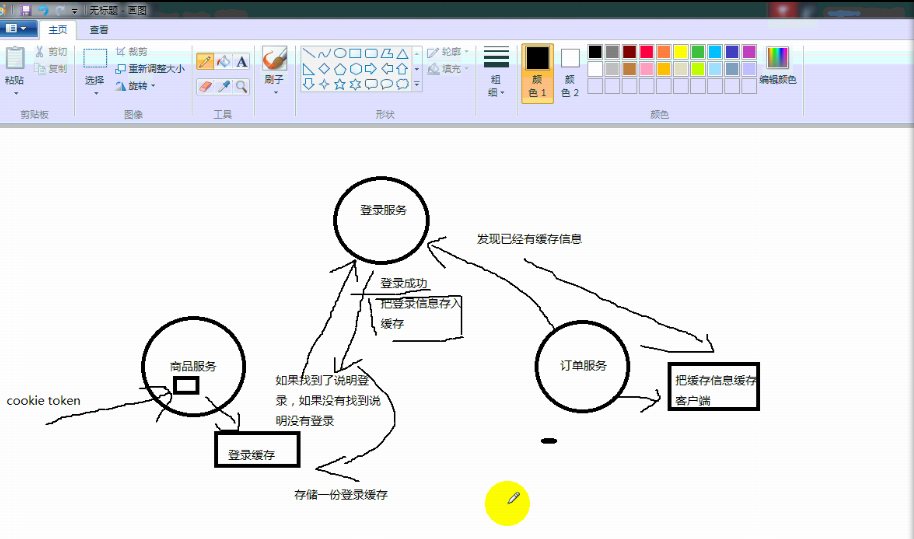Choose the Fill with color bucket tool

[x=224, y=61]
